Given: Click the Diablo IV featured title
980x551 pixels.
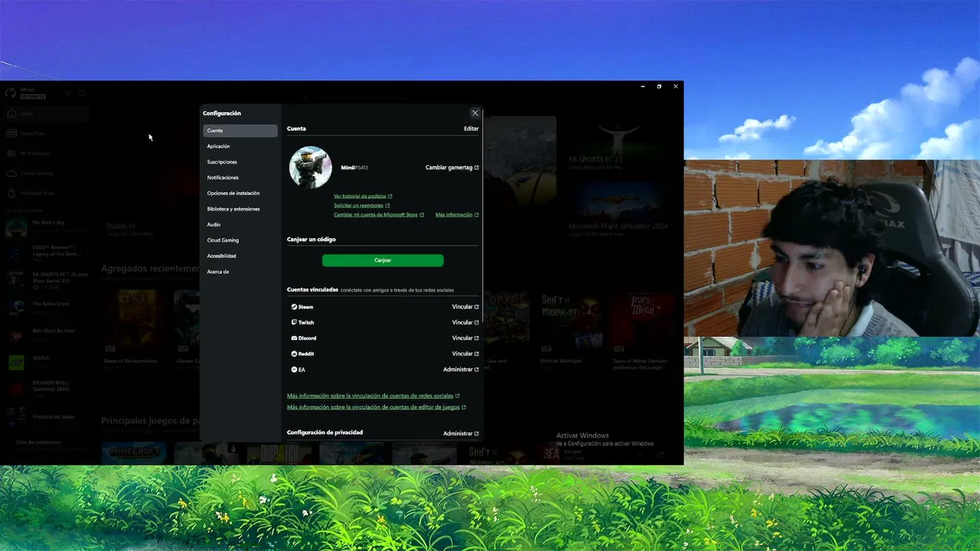Looking at the screenshot, I should click(121, 227).
